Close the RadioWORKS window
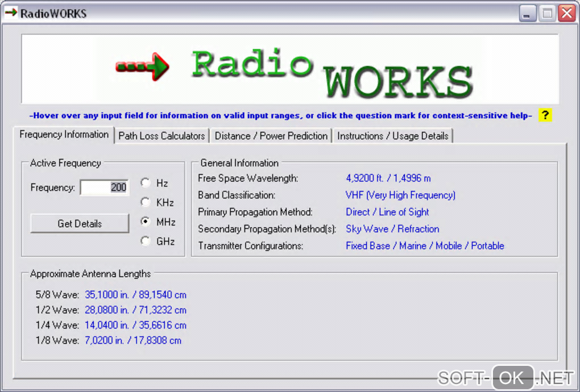580x392 pixels. (x=567, y=13)
